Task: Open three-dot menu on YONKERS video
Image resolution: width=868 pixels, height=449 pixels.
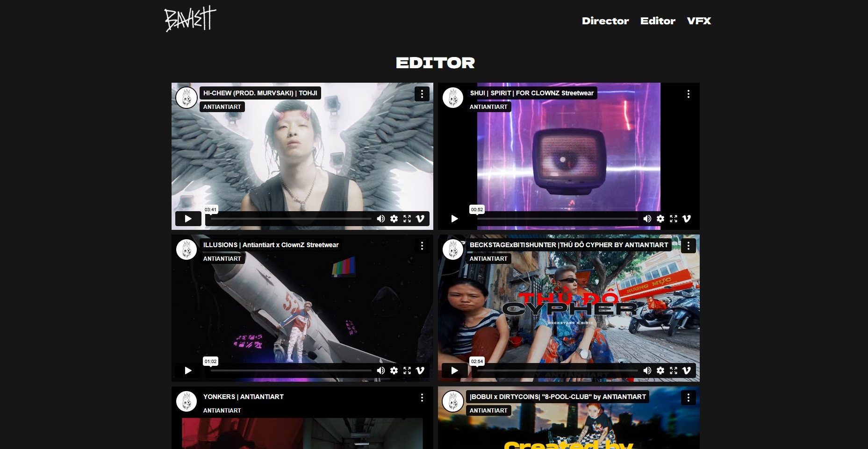Action: (422, 398)
